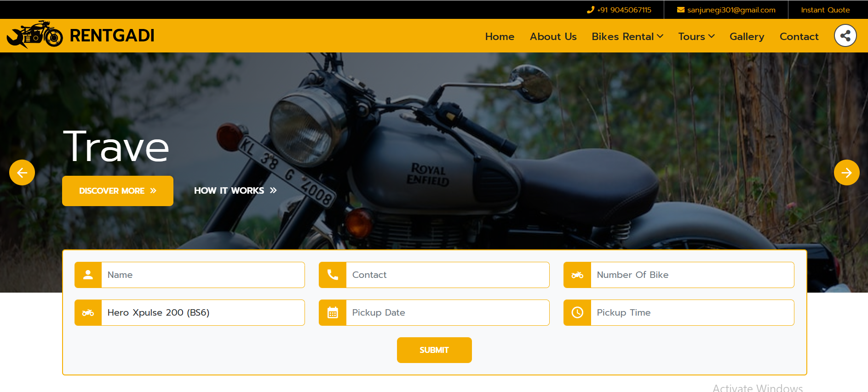Go to previous slide arrow
Viewport: 868px width, 392px height.
pos(22,173)
